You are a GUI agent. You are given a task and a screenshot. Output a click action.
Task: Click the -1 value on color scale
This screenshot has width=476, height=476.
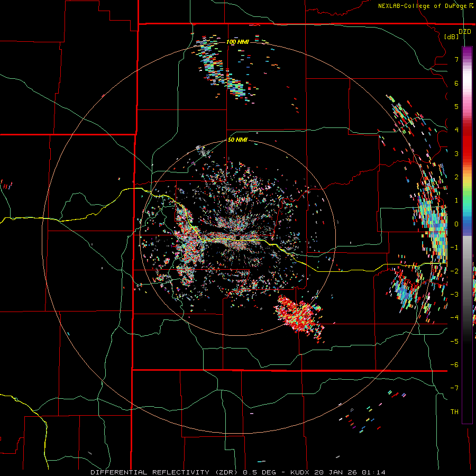454,248
